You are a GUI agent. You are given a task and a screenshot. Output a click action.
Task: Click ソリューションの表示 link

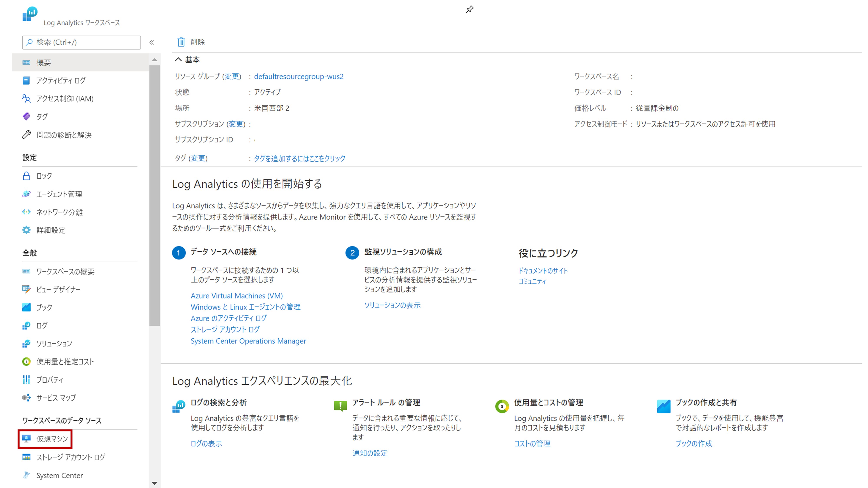pyautogui.click(x=392, y=305)
